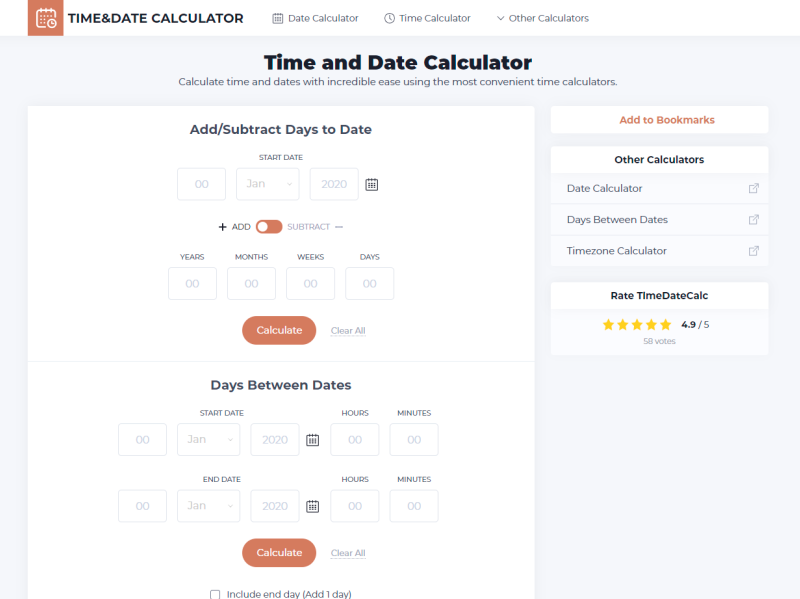
Task: Click the Years input field
Action: (192, 284)
